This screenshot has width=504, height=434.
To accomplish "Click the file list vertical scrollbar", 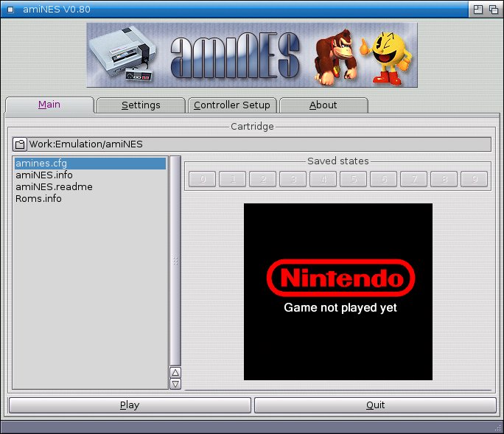I will click(175, 261).
